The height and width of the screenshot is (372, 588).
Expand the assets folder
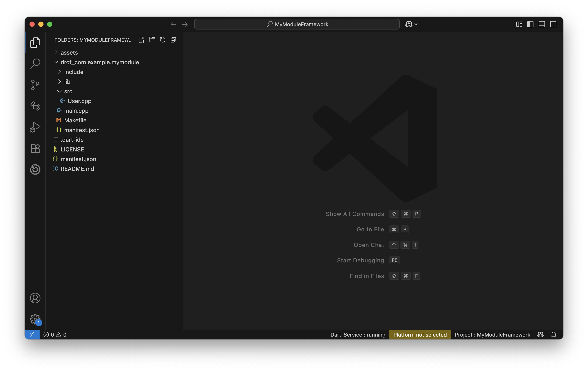coord(69,53)
